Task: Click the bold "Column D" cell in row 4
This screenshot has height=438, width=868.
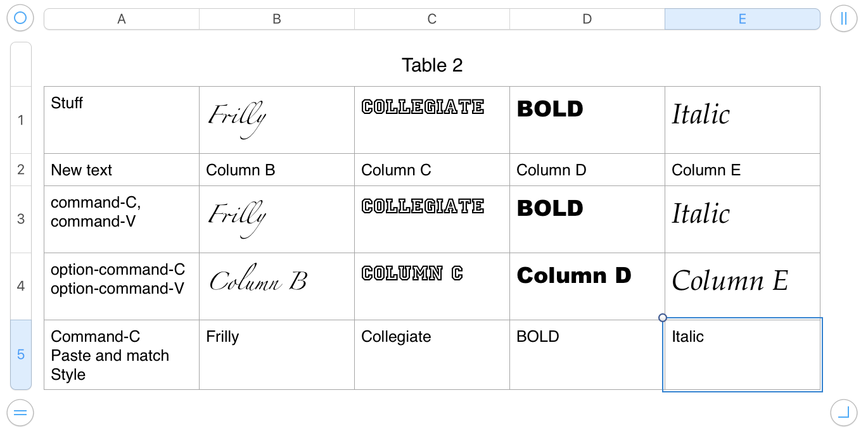Action: 587,286
